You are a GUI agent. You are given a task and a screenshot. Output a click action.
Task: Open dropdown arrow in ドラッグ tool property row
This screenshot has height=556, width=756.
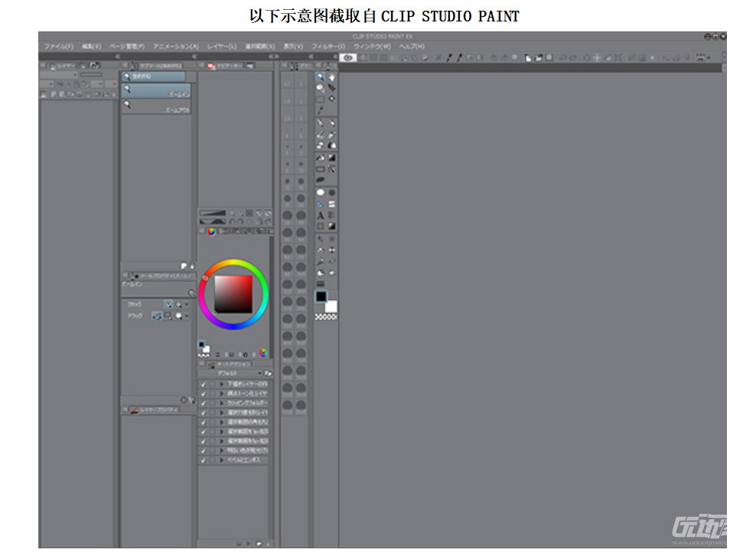click(x=187, y=316)
